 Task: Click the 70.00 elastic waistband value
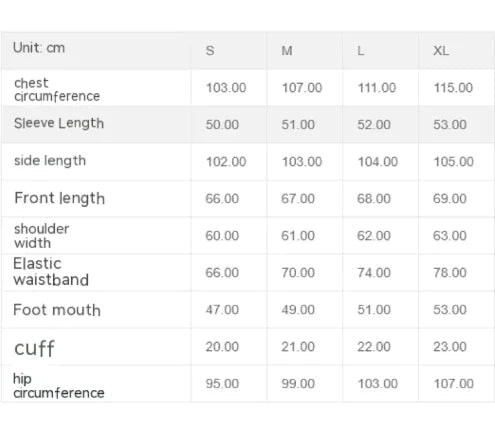tap(298, 273)
